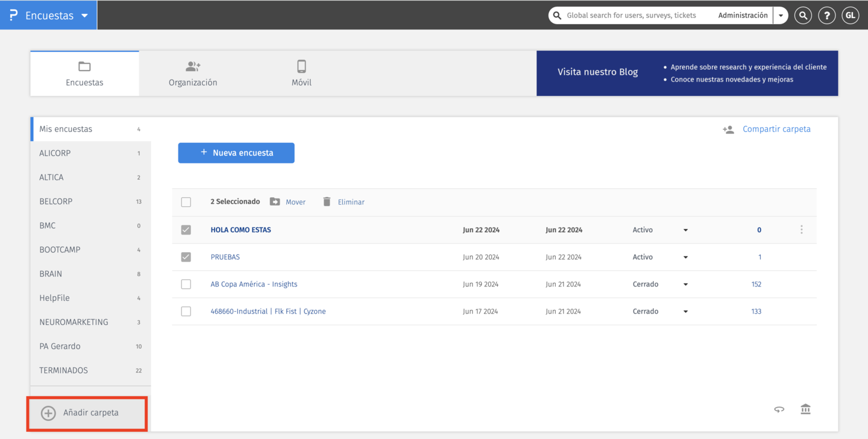This screenshot has width=868, height=439.
Task: Open the GL user avatar menu
Action: [851, 16]
